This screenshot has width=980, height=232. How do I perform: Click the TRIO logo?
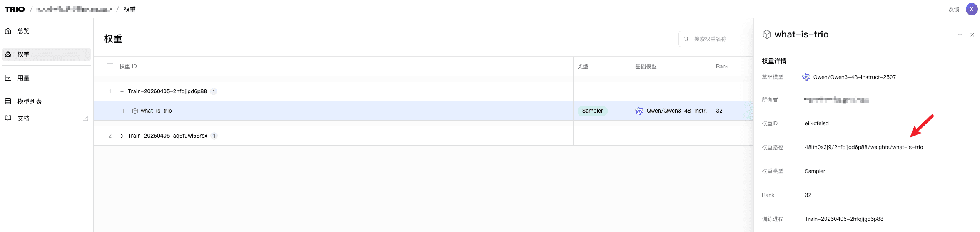click(x=15, y=9)
